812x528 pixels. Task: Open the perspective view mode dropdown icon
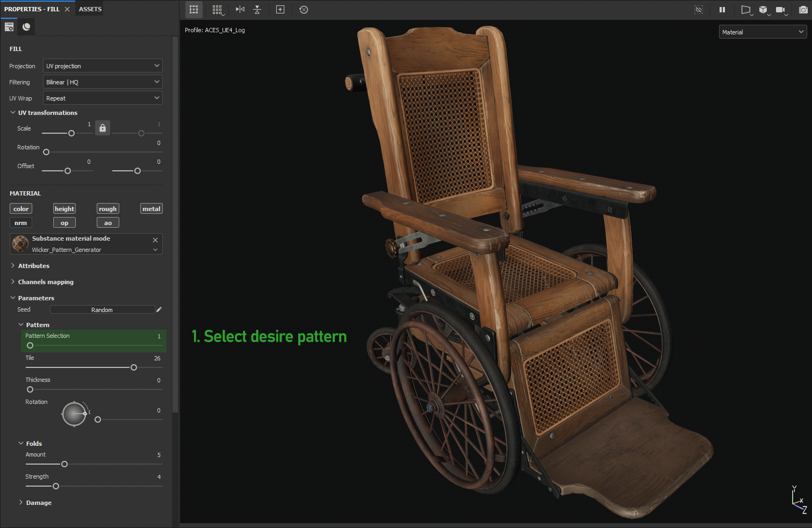click(746, 10)
